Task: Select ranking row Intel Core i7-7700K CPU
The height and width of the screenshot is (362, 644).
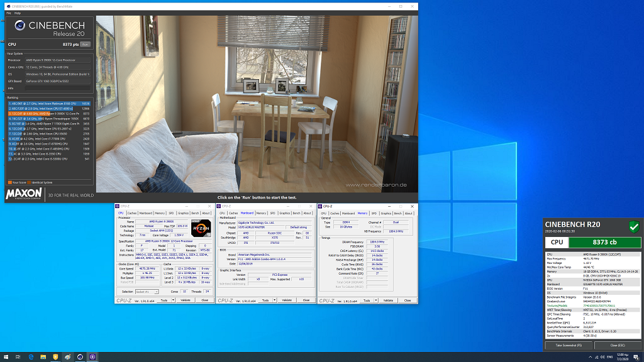Action: point(49,139)
